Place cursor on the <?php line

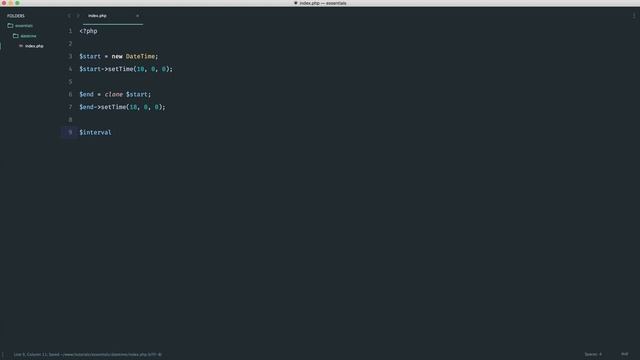tap(89, 31)
